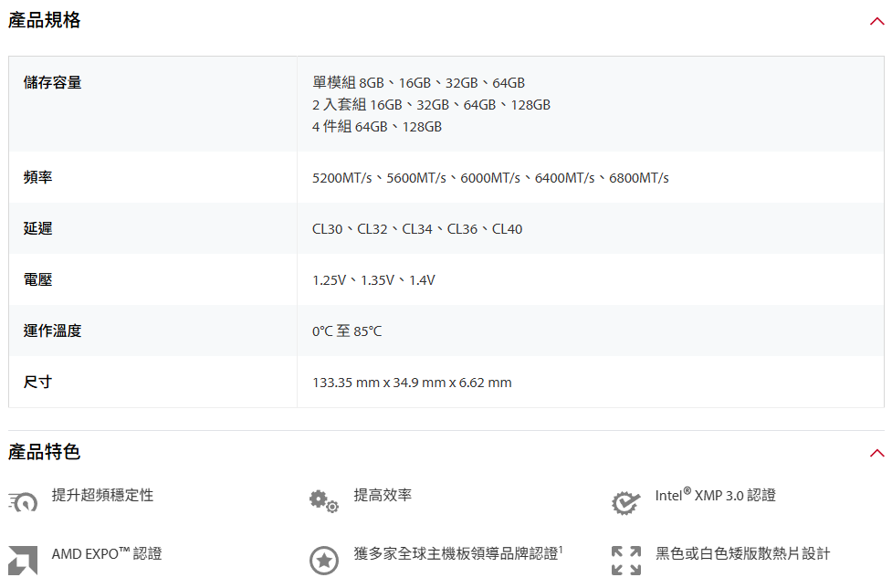Select the AMD EXPO 認證 feature label
The width and height of the screenshot is (892, 588).
[x=107, y=553]
